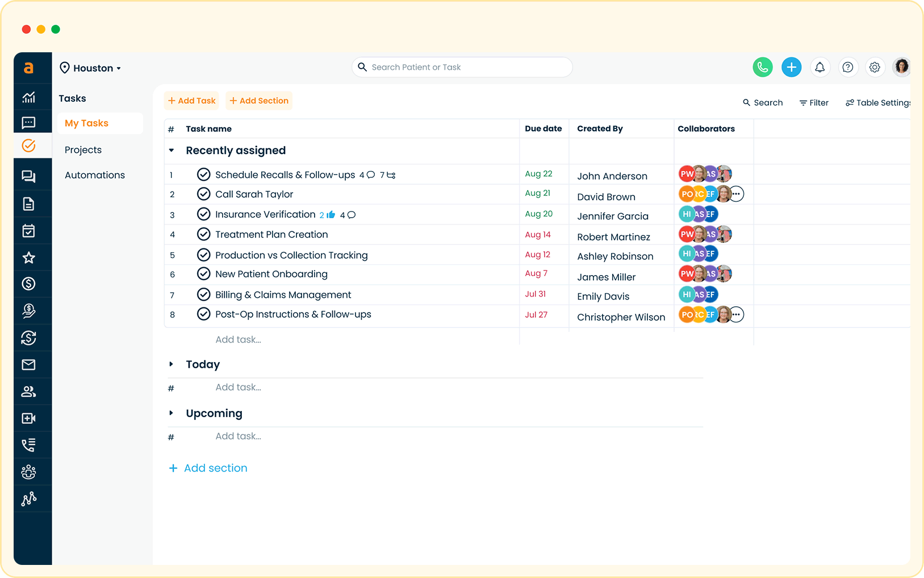Collapse the Recently assigned section
This screenshot has width=924, height=578.
(172, 151)
